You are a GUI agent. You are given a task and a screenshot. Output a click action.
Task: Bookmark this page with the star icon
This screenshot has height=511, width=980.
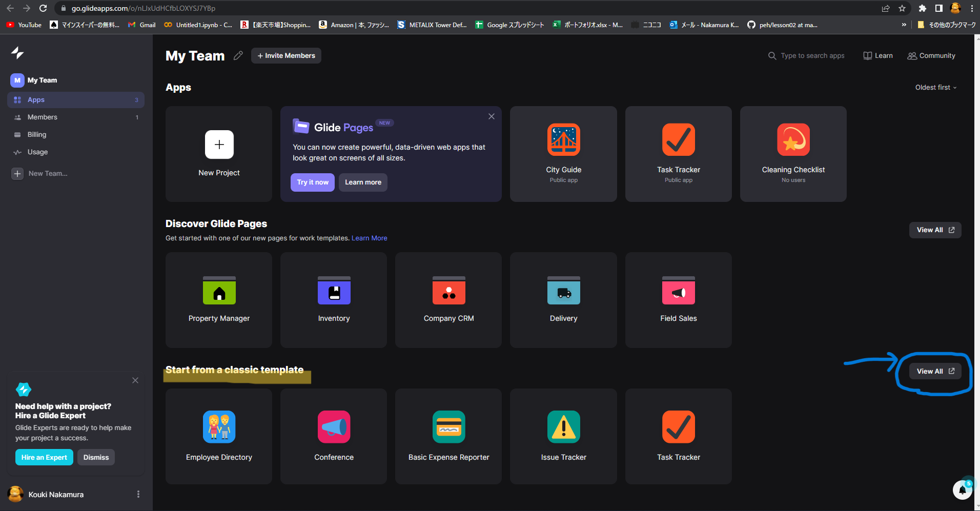point(902,8)
